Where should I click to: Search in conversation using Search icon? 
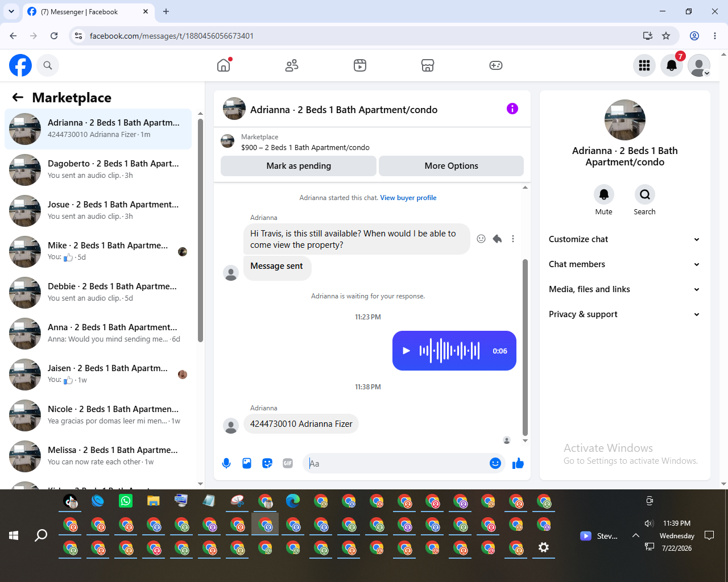click(x=645, y=194)
